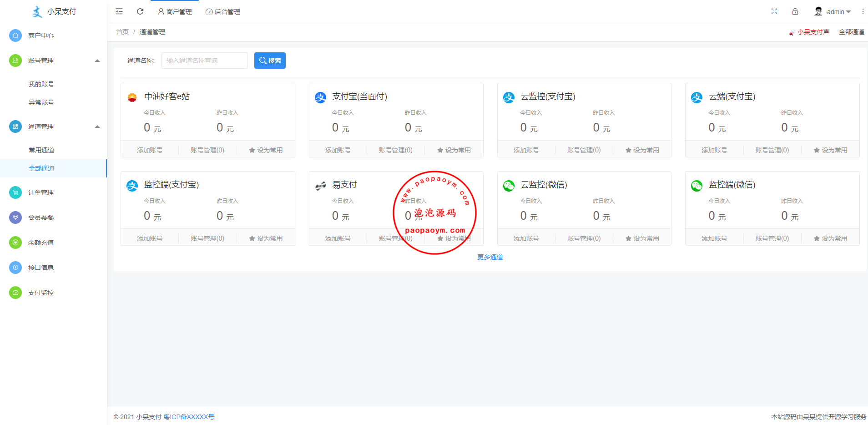Refresh the page with the reload icon
Viewport: 868px width, 425px height.
tap(140, 11)
